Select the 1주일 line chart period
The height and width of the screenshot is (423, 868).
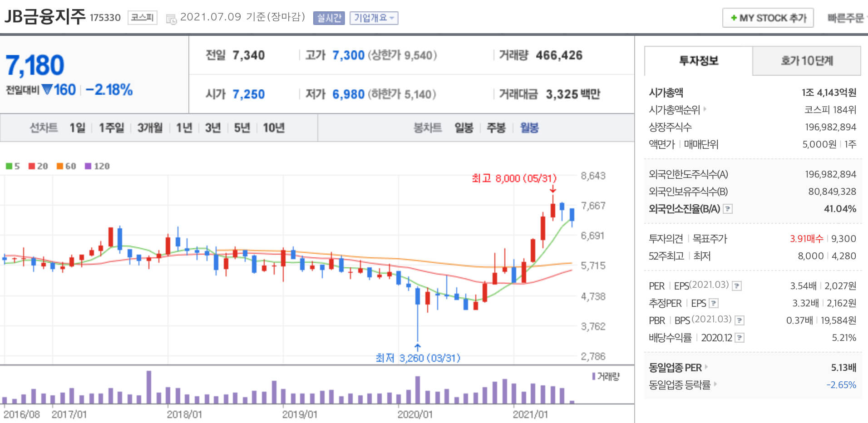111,128
